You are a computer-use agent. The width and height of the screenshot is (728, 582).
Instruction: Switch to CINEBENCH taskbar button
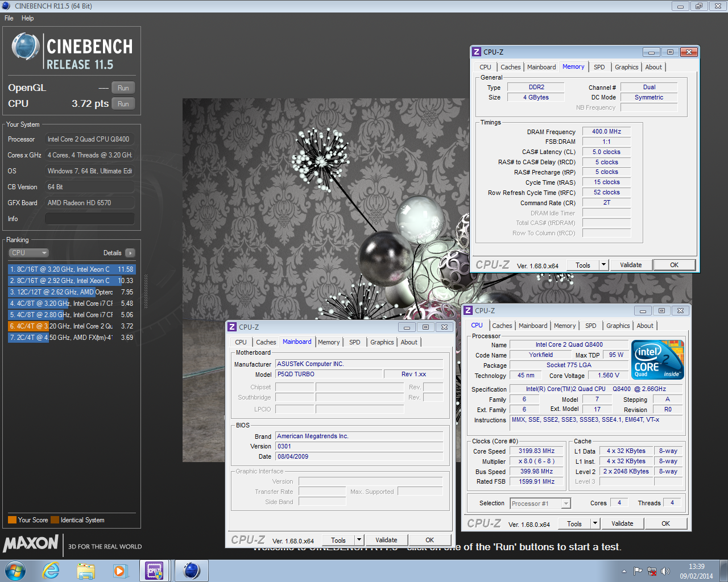[192, 571]
